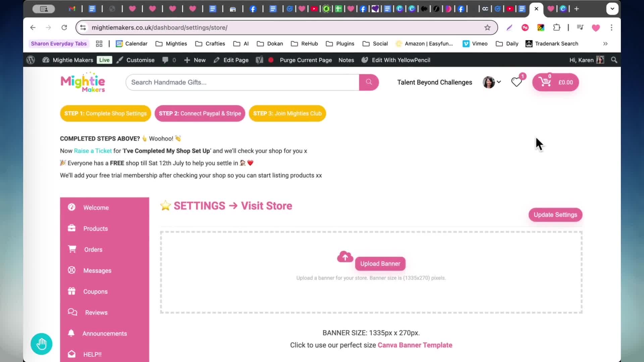Bookmark page with the star icon

pyautogui.click(x=487, y=27)
